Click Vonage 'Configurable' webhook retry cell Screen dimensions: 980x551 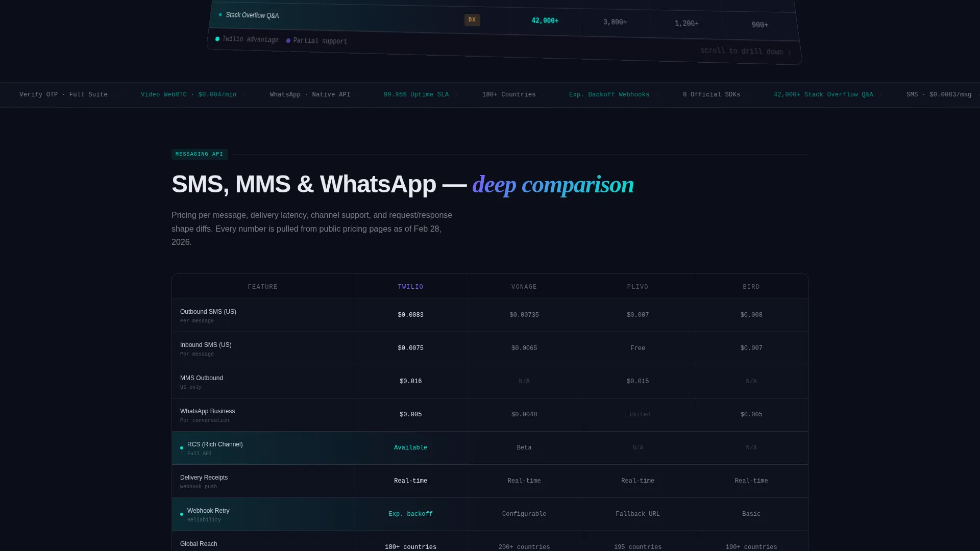pos(524,514)
